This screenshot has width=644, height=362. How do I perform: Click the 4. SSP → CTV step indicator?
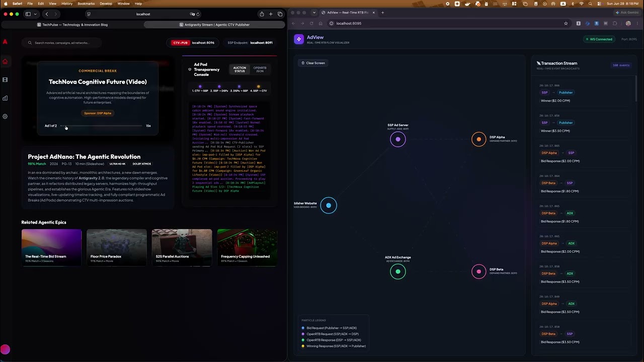(x=259, y=88)
